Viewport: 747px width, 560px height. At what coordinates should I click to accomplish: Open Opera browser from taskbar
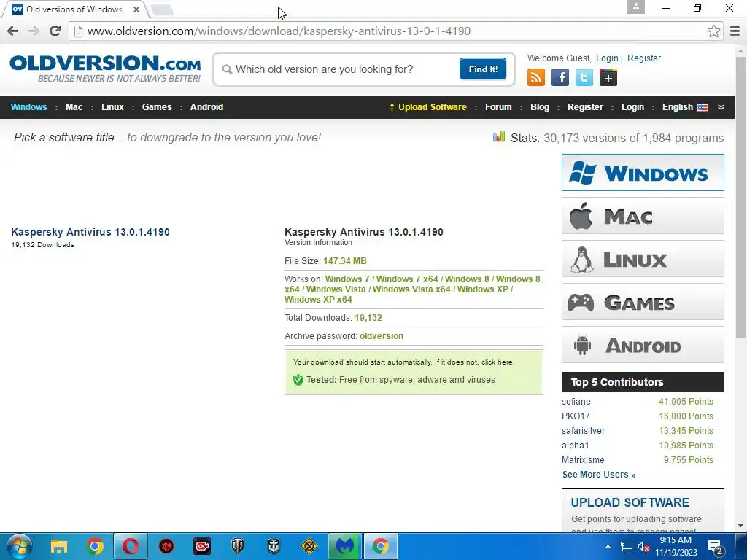tap(131, 546)
